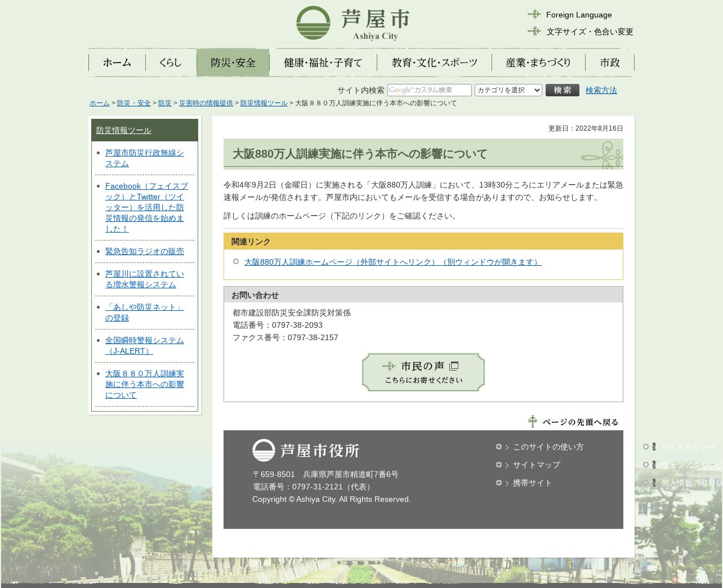Go to the ホーム menu tab

click(117, 63)
